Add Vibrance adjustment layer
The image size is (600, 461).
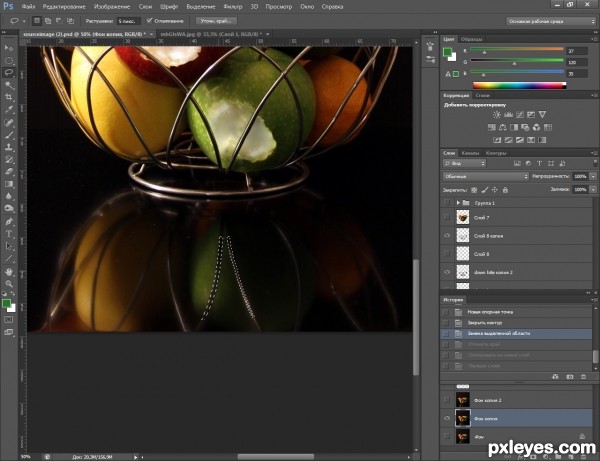tap(542, 114)
